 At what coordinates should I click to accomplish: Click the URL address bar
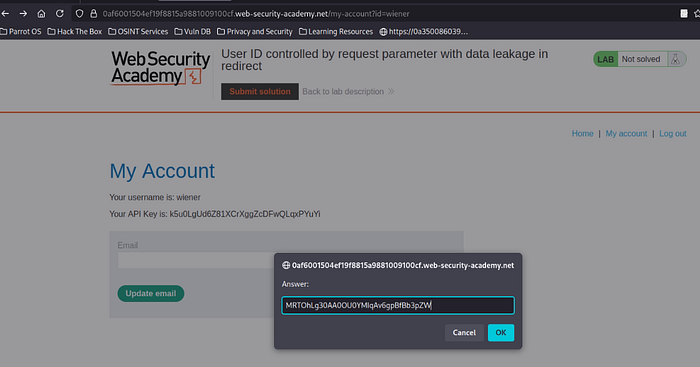click(379, 14)
